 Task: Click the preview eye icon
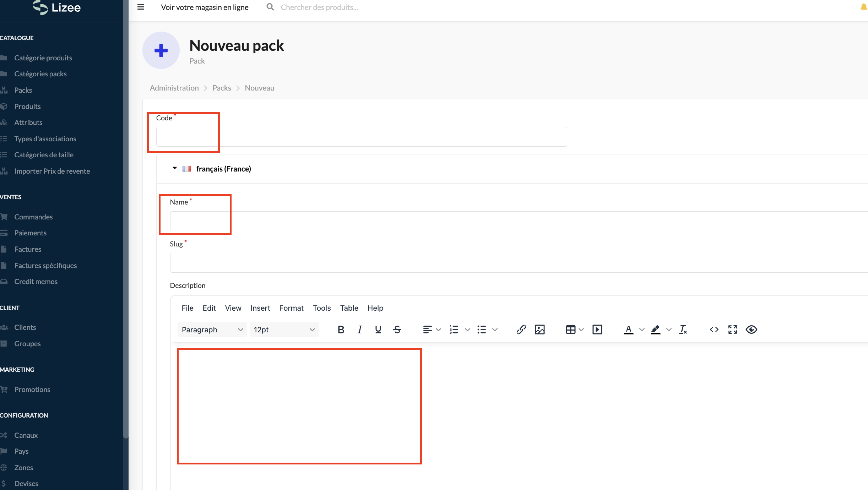click(x=751, y=330)
